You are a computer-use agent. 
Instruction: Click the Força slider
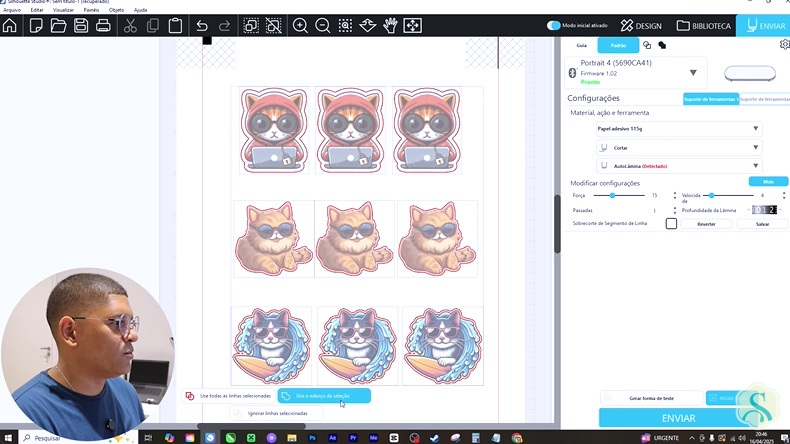pyautogui.click(x=619, y=195)
